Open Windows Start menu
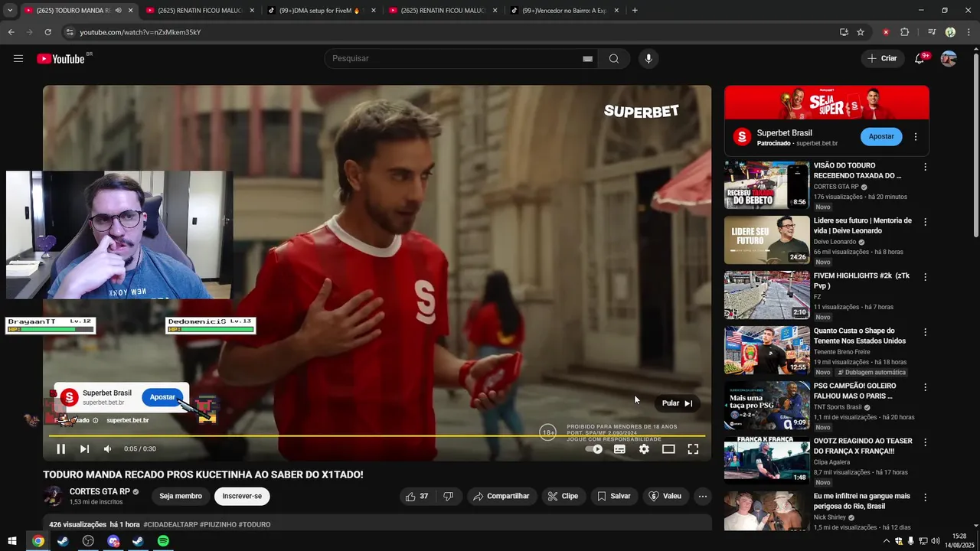 [12, 541]
